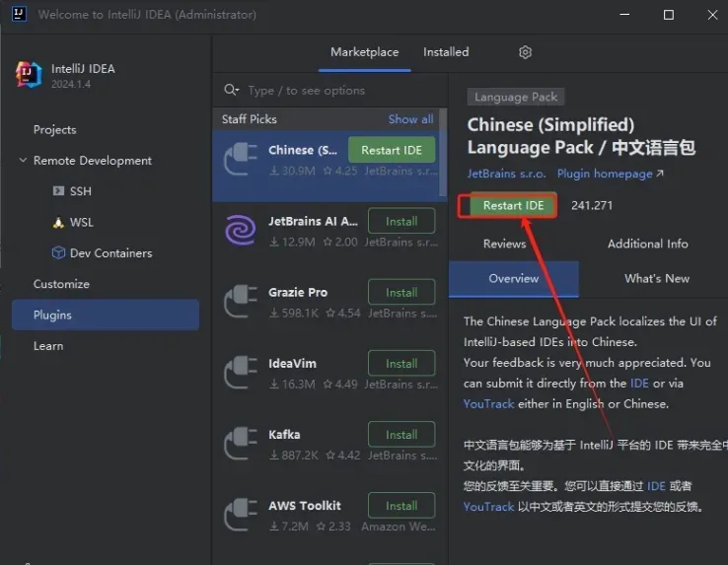Click the AWS Toolkit plugin icon
This screenshot has width=728, height=565.
click(240, 515)
